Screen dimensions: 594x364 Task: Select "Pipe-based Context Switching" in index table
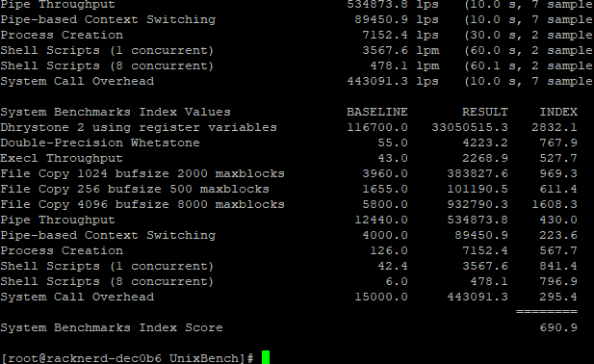(108, 235)
